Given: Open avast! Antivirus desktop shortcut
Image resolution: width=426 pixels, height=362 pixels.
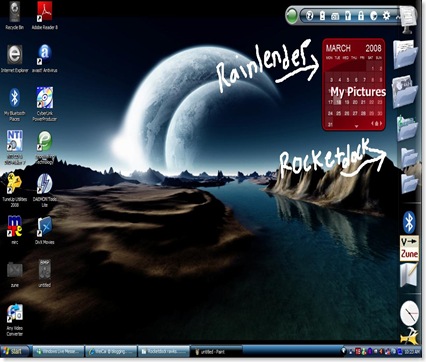Looking at the screenshot, I should 45,59.
